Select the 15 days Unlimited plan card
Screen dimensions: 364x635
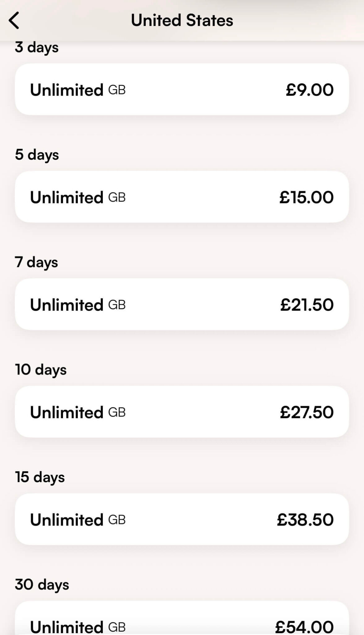pyautogui.click(x=182, y=519)
